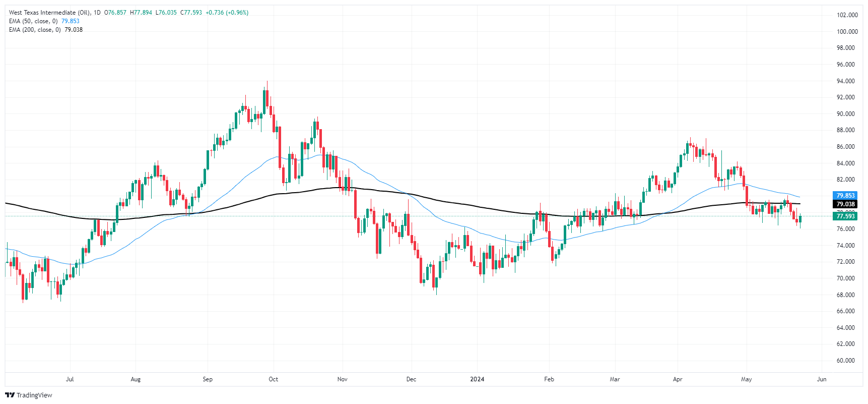Viewport: 868px width, 404px height.
Task: Click the blue 79.853 price label
Action: [x=845, y=196]
